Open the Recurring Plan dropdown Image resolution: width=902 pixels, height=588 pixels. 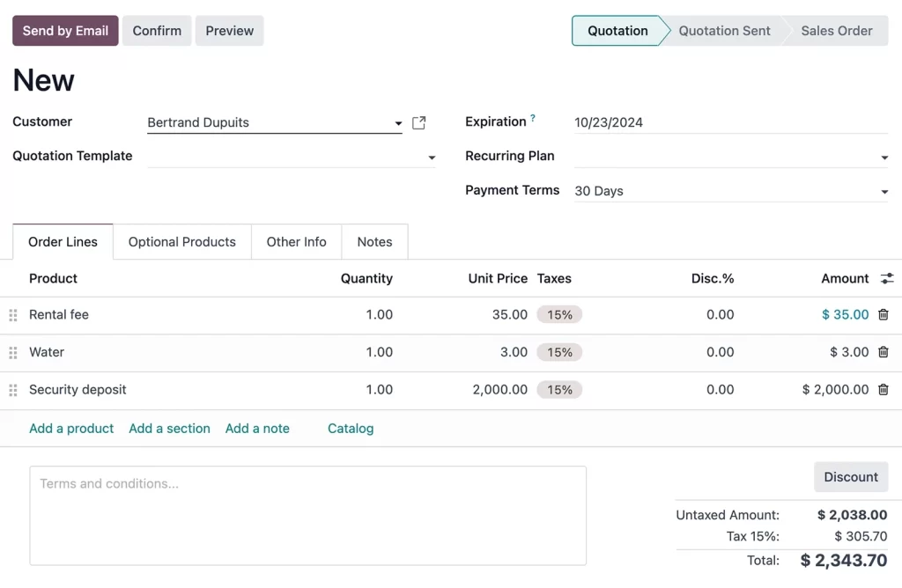tap(884, 158)
